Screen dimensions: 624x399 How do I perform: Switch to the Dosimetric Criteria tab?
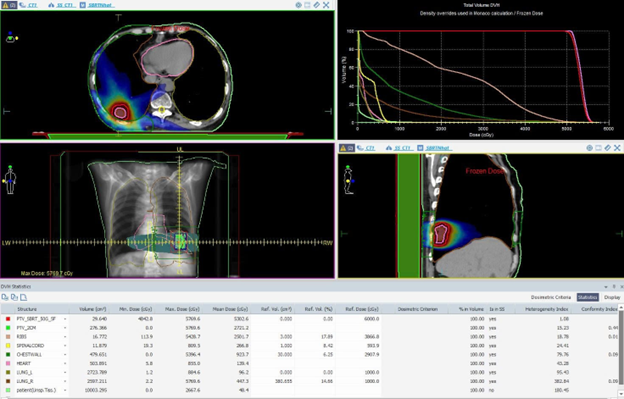click(x=551, y=297)
